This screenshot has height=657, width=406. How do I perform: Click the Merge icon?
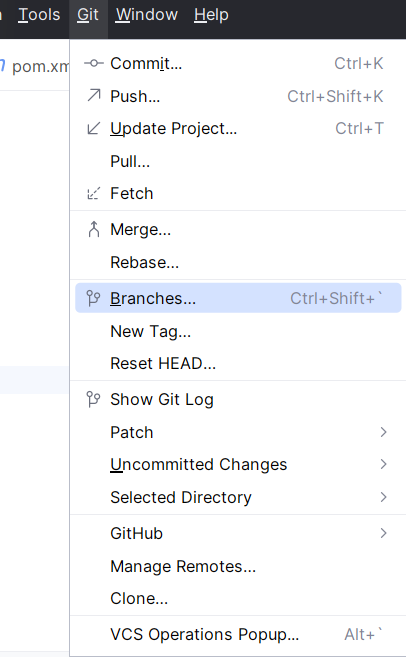pos(93,229)
